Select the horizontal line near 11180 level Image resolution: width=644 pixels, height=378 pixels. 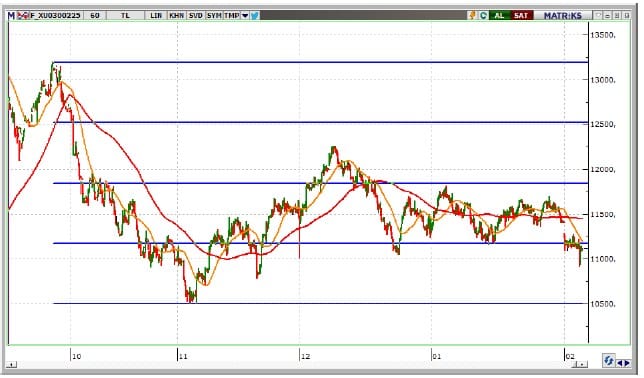(x=320, y=243)
